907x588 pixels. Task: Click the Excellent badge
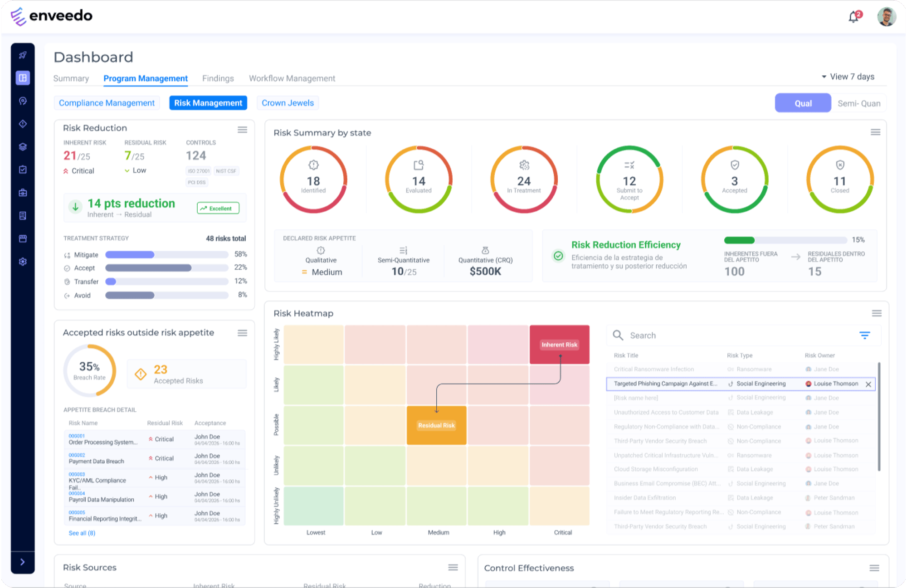coord(218,208)
